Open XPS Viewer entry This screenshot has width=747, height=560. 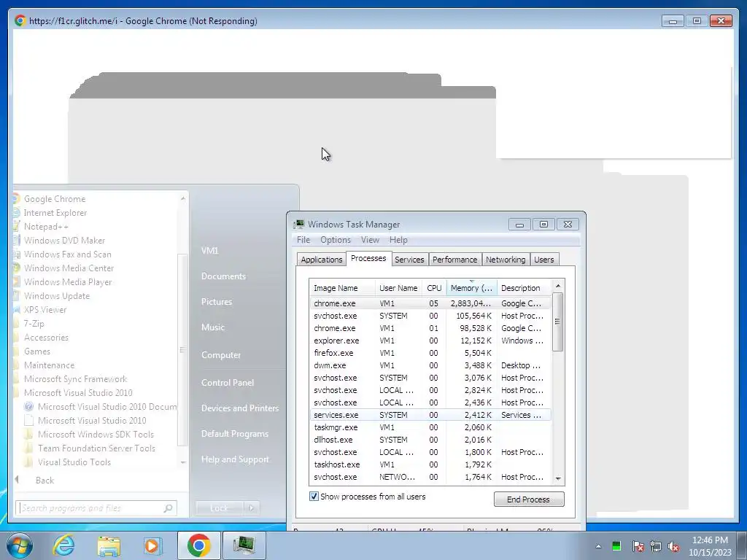(44, 309)
